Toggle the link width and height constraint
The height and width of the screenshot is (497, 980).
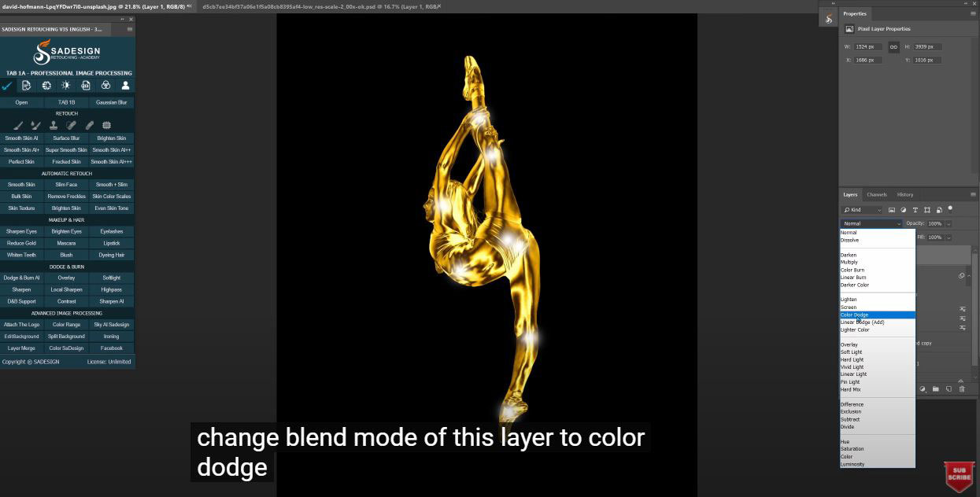[x=893, y=47]
